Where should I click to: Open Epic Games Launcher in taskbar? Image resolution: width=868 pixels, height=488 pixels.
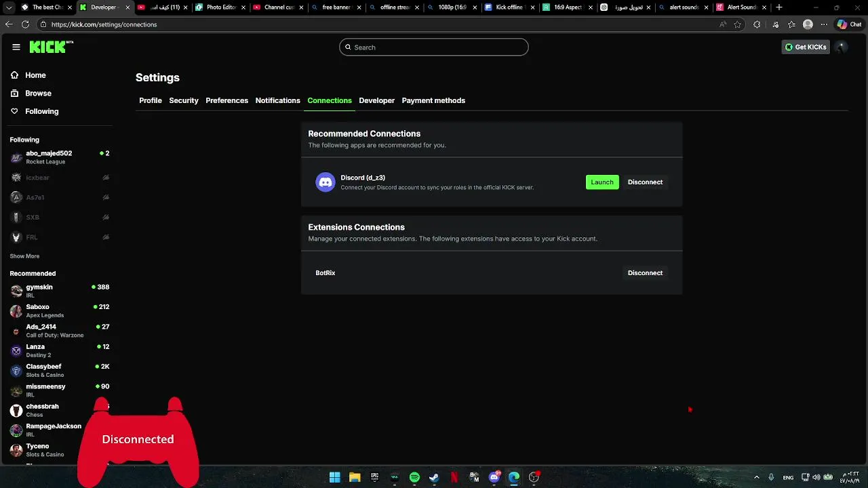tap(374, 477)
